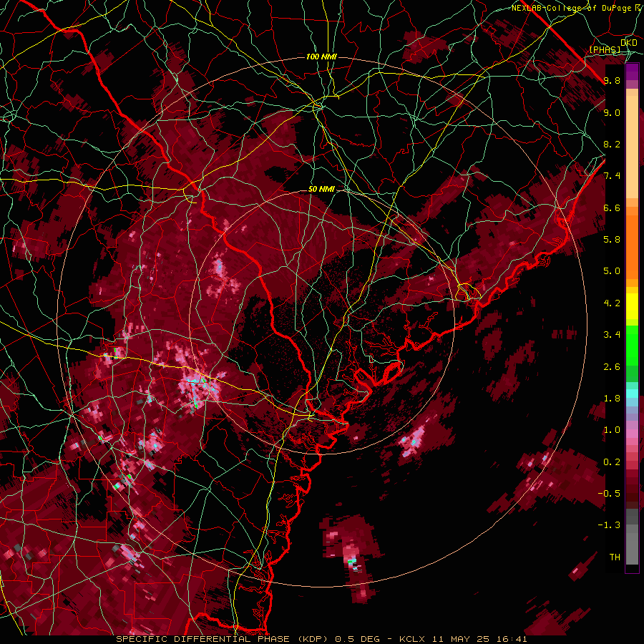Click the "TH" threshold label on the scale

click(x=615, y=557)
